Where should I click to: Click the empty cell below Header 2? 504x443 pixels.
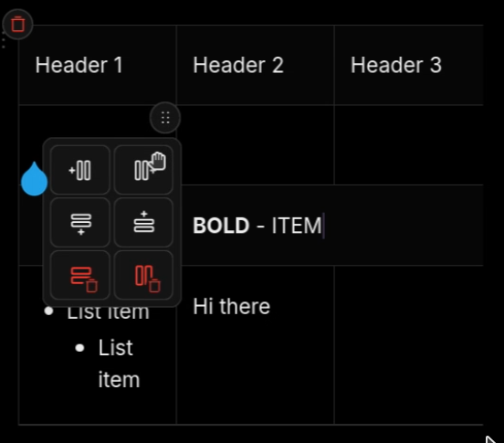[256, 145]
